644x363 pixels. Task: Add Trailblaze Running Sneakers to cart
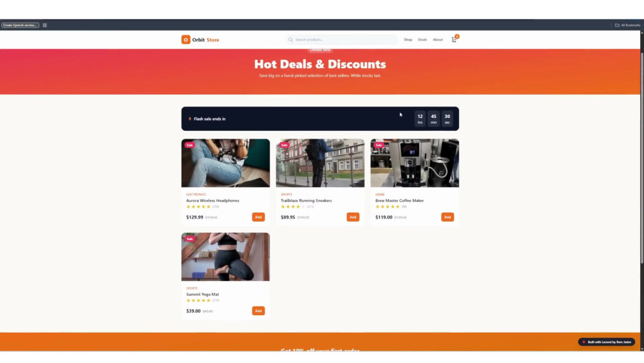click(353, 217)
